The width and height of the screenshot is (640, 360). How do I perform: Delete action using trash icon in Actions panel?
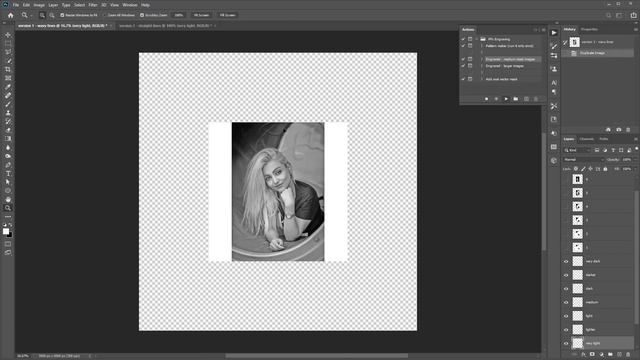tap(536, 99)
